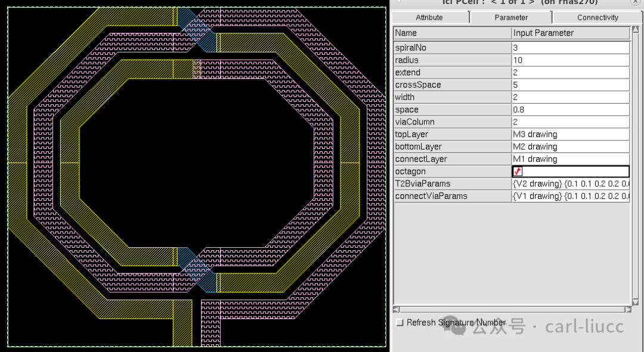Click the viaColumn value field

(x=571, y=122)
